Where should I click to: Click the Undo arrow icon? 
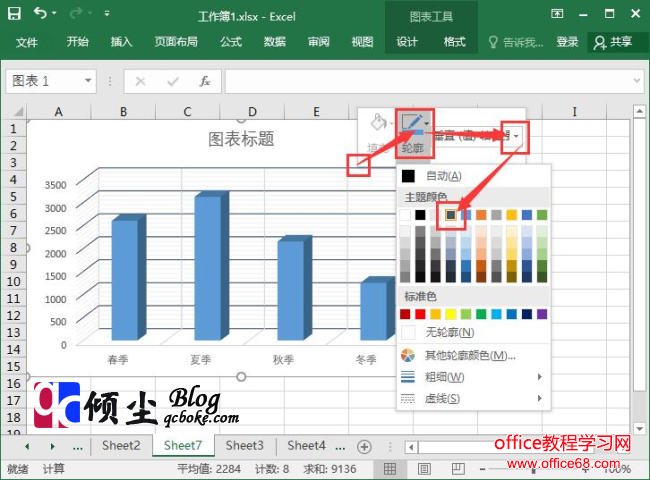point(40,13)
